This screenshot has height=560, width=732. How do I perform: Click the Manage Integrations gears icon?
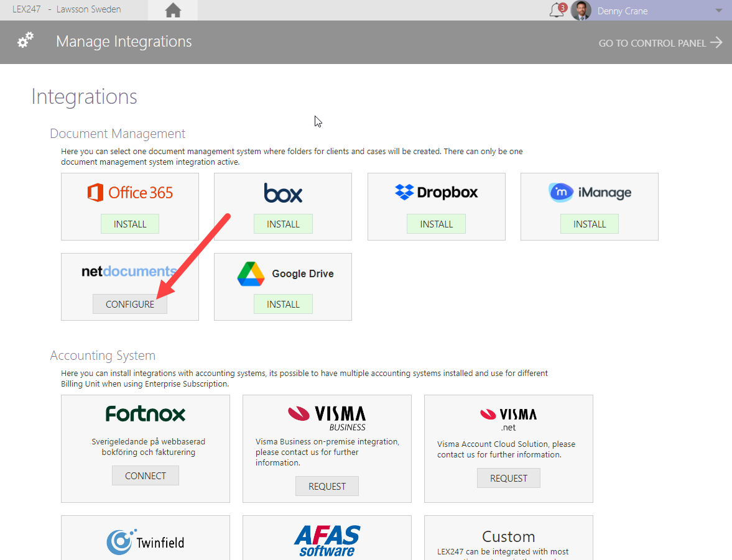click(x=25, y=40)
